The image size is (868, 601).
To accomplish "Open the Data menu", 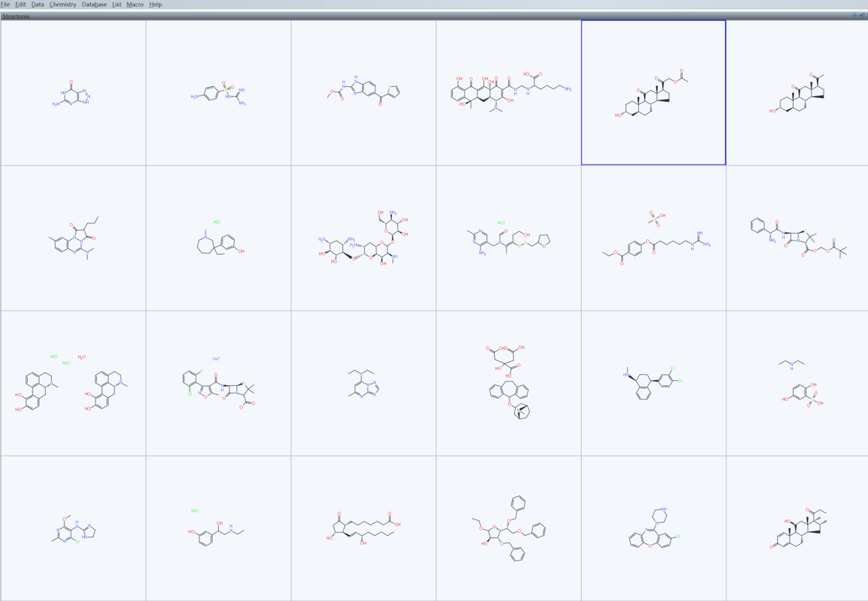I will pyautogui.click(x=37, y=4).
